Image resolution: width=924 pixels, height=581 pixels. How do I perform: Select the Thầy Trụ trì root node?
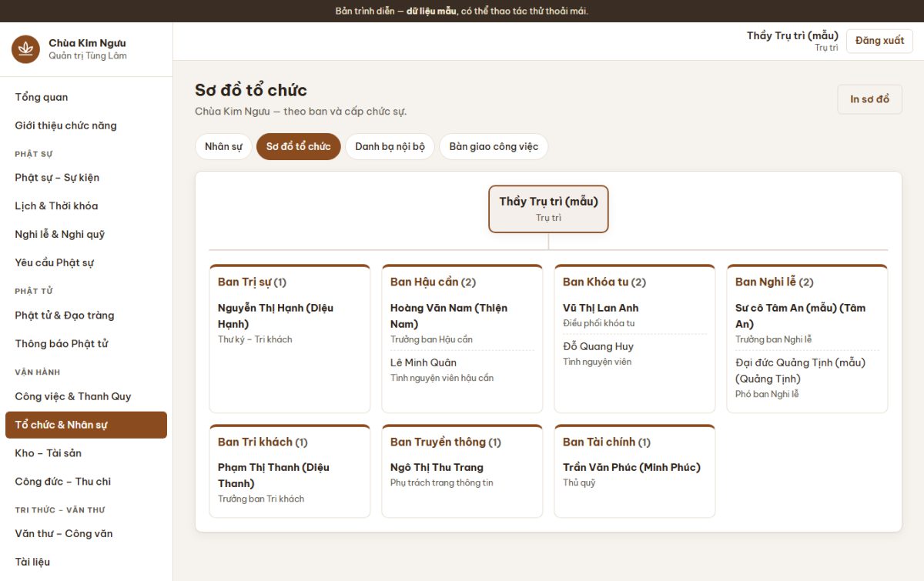click(548, 209)
